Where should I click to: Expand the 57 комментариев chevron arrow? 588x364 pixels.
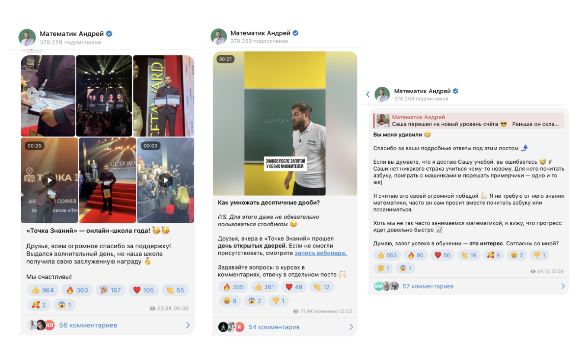(563, 286)
